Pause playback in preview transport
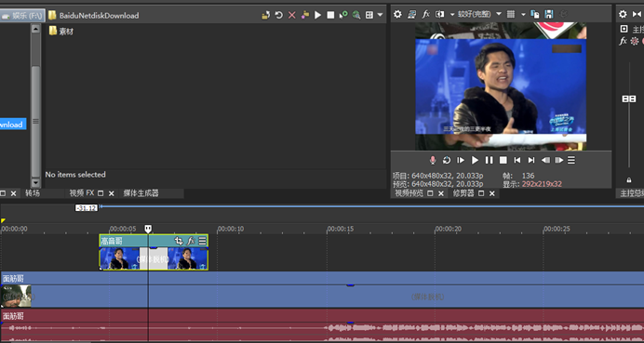 point(489,160)
